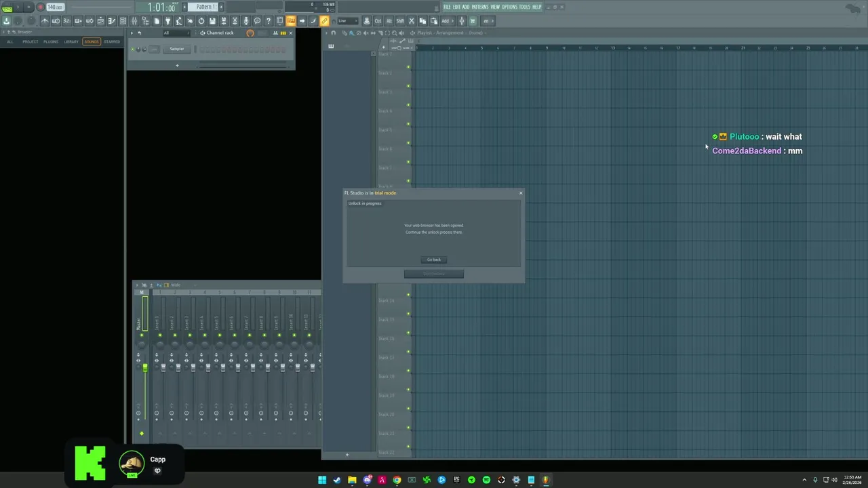Select the Delete tool in Playlist
Image resolution: width=868 pixels, height=488 pixels.
coord(359,33)
